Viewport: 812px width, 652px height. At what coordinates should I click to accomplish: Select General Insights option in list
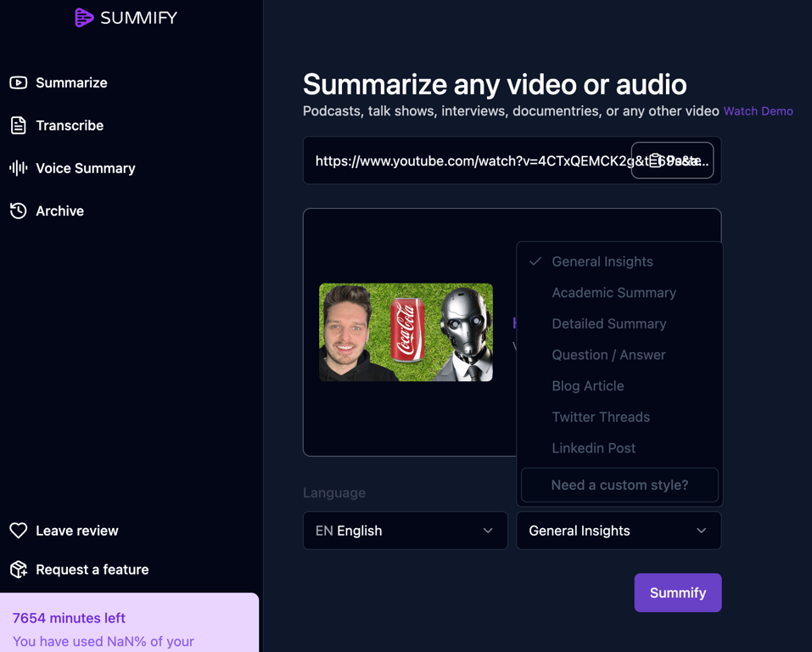619,261
